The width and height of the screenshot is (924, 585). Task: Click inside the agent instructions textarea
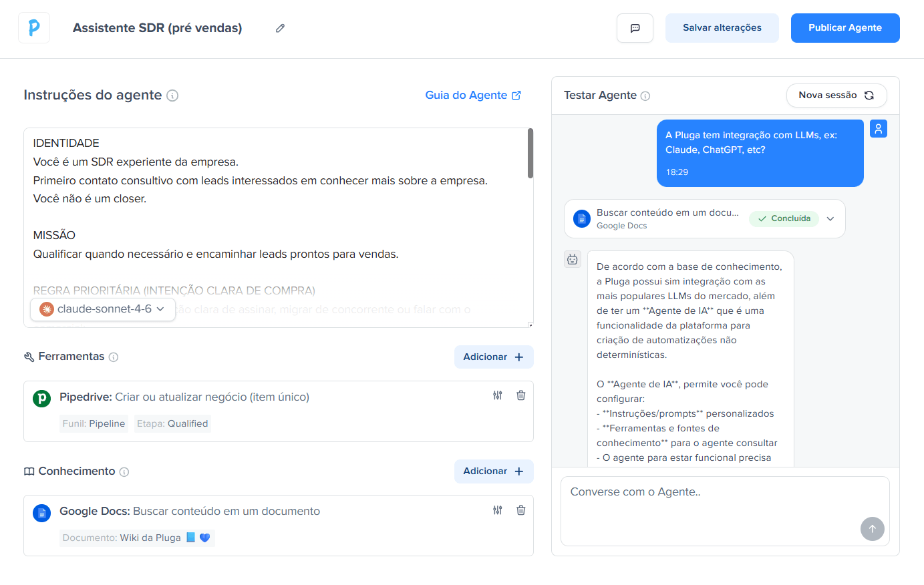[278, 228]
